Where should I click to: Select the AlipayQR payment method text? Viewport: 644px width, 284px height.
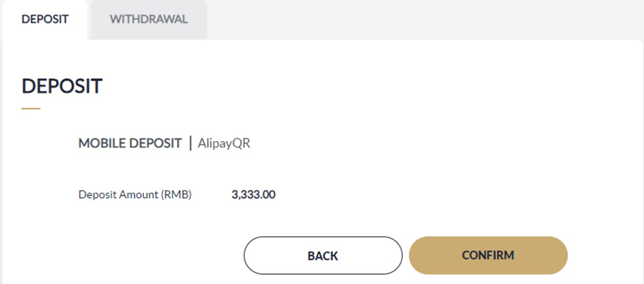[x=224, y=143]
